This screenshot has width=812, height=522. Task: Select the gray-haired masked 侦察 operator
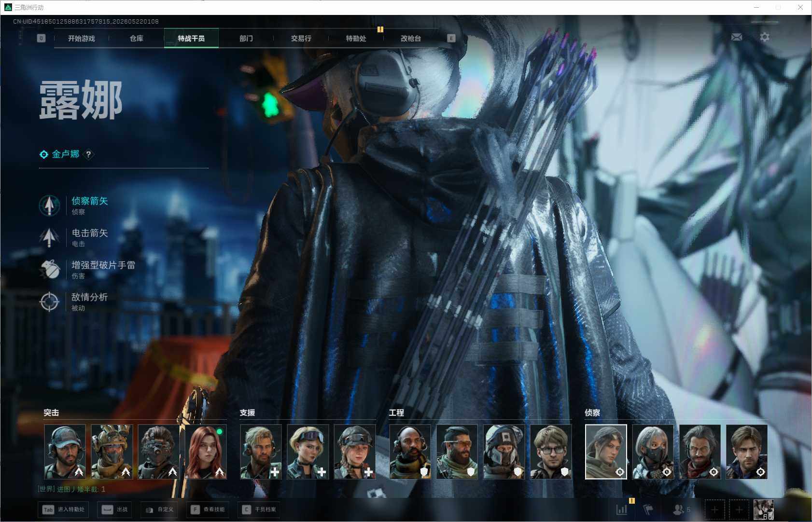(x=653, y=452)
